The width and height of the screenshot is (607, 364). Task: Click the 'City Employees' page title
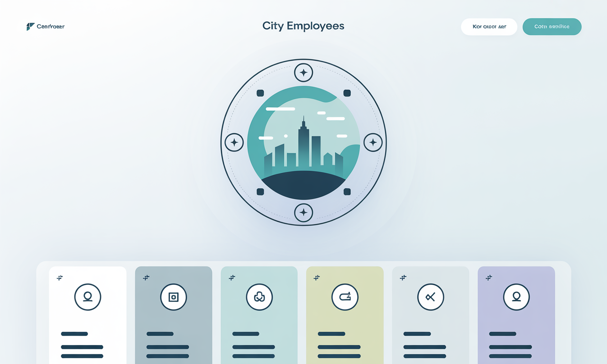[x=303, y=26]
